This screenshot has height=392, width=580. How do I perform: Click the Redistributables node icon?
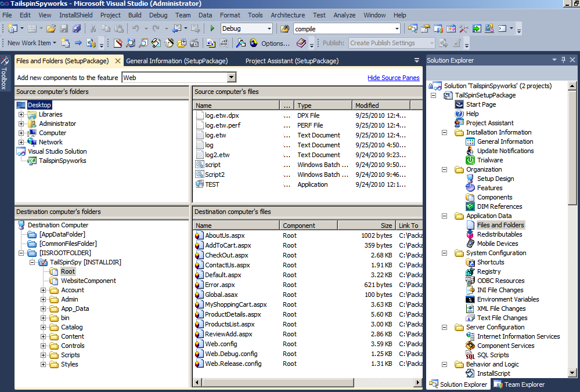pyautogui.click(x=470, y=234)
